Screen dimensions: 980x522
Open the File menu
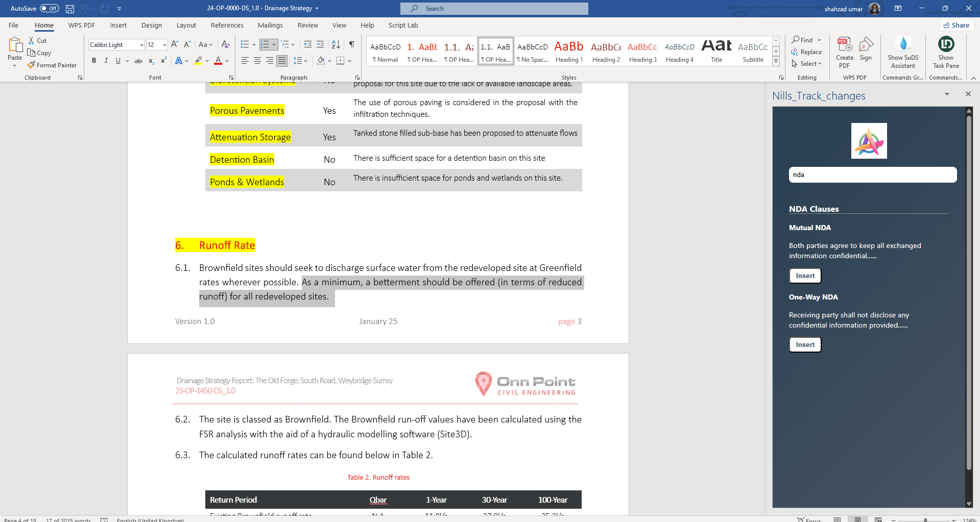14,25
